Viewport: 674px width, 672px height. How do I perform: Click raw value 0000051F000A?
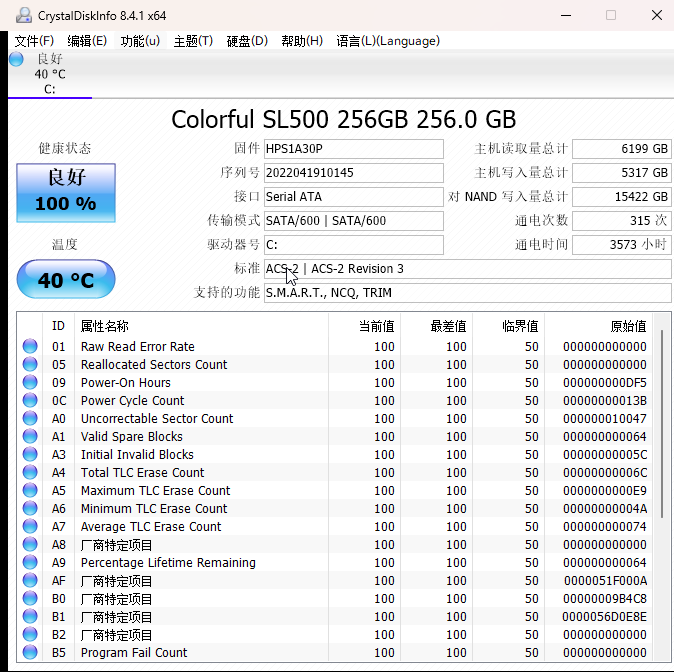tap(605, 580)
